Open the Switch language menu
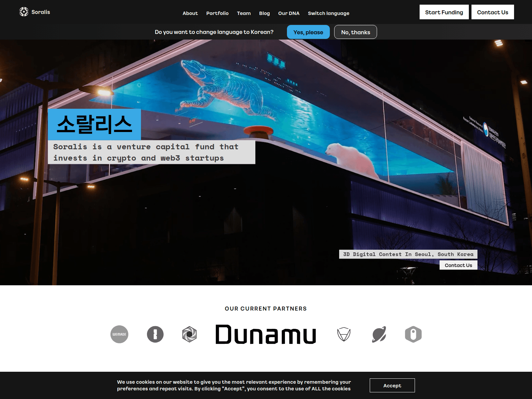The width and height of the screenshot is (532, 399). point(329,13)
